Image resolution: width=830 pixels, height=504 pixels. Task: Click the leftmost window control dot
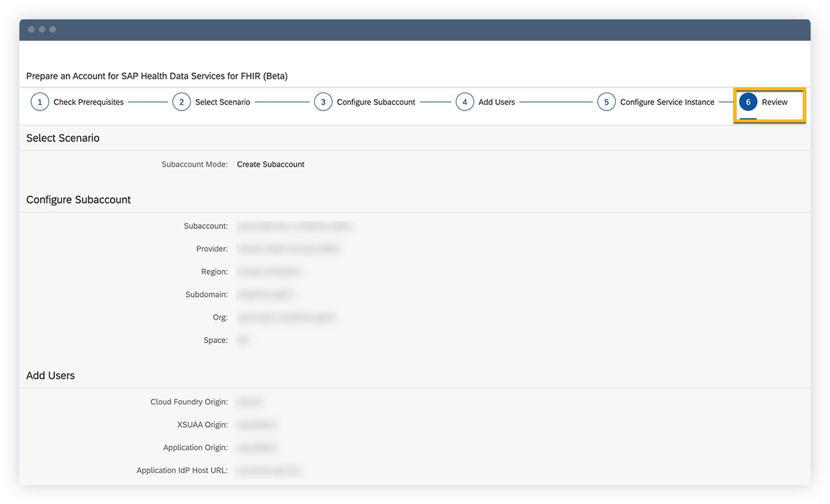(x=31, y=29)
